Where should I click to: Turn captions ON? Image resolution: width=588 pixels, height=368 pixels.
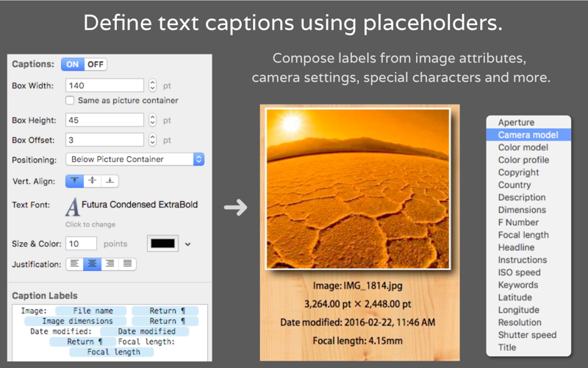click(73, 65)
